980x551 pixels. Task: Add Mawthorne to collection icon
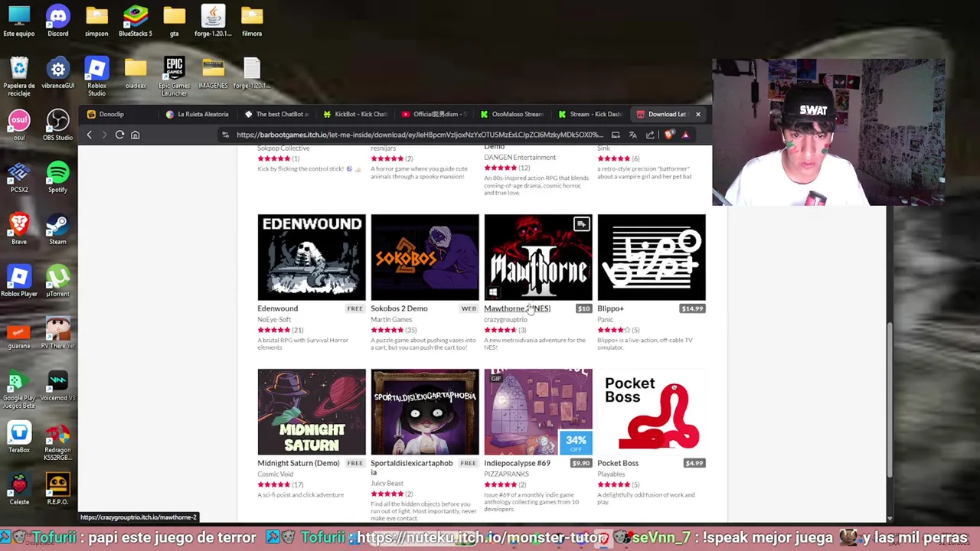click(x=581, y=224)
